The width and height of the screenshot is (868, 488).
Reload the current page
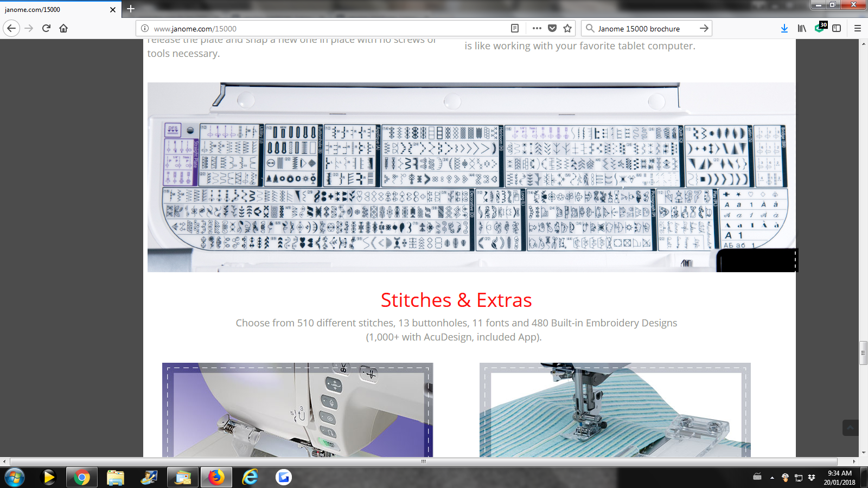click(46, 28)
